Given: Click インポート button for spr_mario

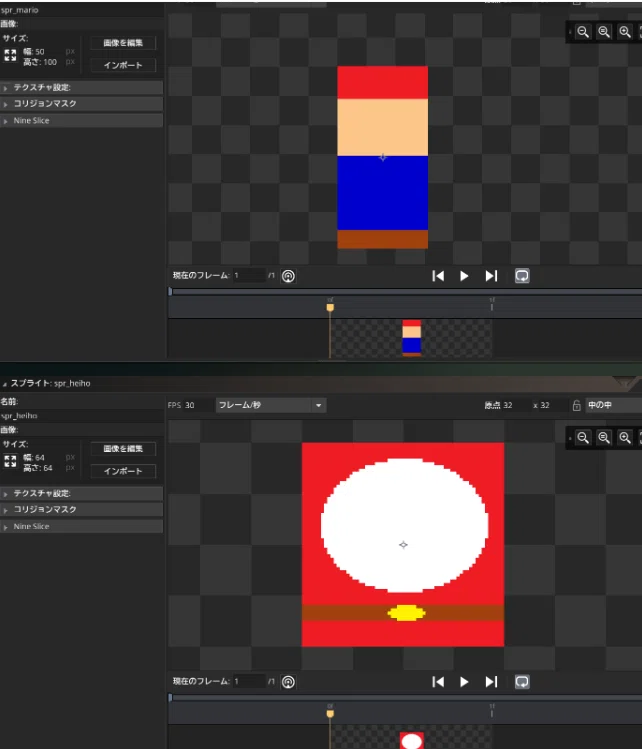Looking at the screenshot, I should click(123, 65).
